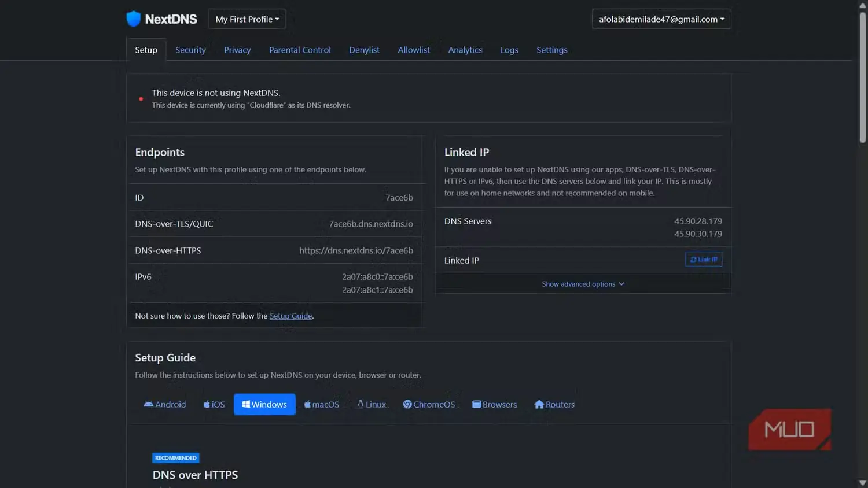This screenshot has height=488, width=868.
Task: Select the Android setup guide
Action: (165, 404)
